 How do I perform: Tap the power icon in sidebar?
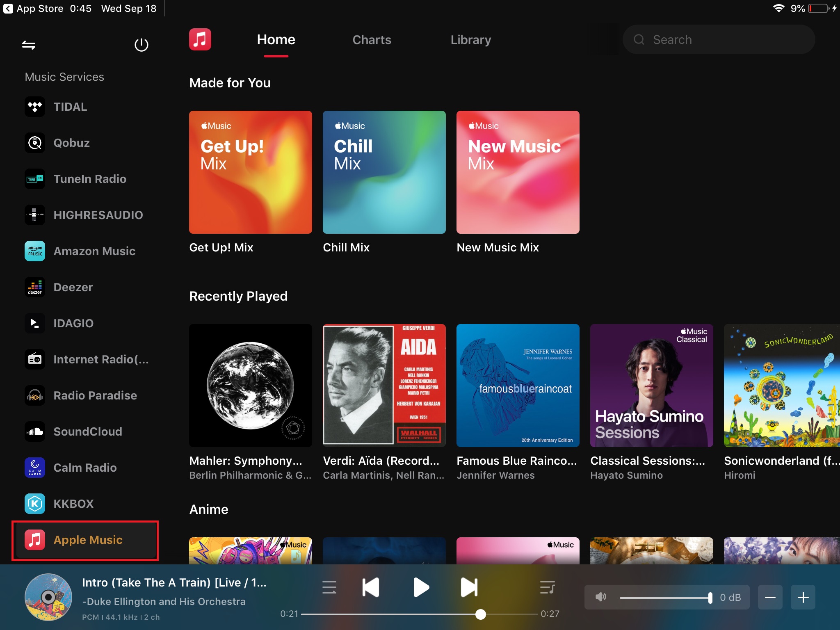click(142, 45)
